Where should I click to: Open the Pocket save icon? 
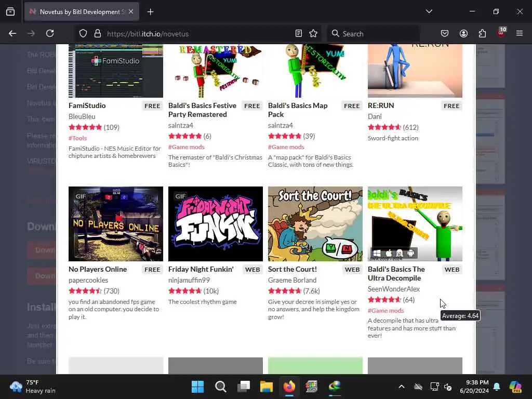[445, 33]
